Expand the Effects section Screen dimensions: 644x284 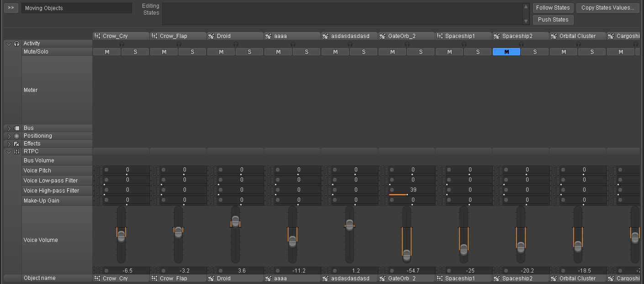coord(9,144)
